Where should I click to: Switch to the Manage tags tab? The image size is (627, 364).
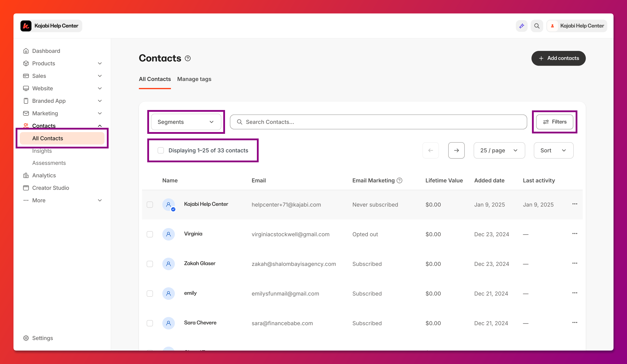pyautogui.click(x=194, y=79)
